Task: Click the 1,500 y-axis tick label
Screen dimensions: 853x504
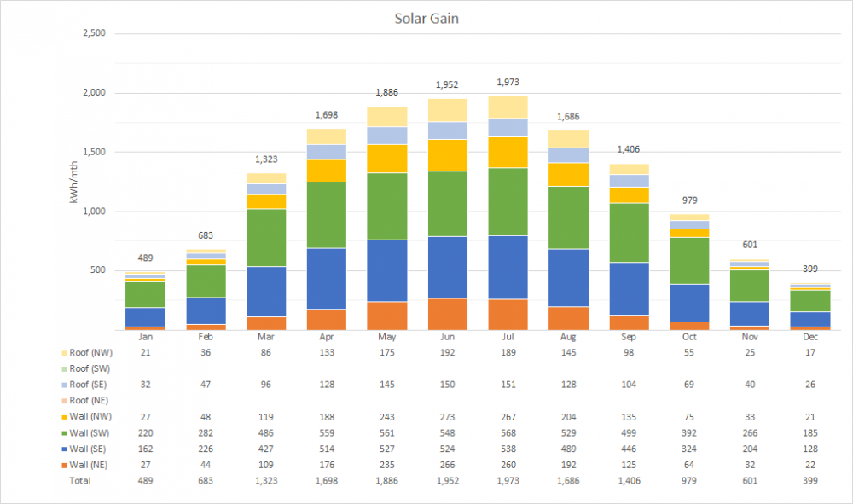Action: 94,152
